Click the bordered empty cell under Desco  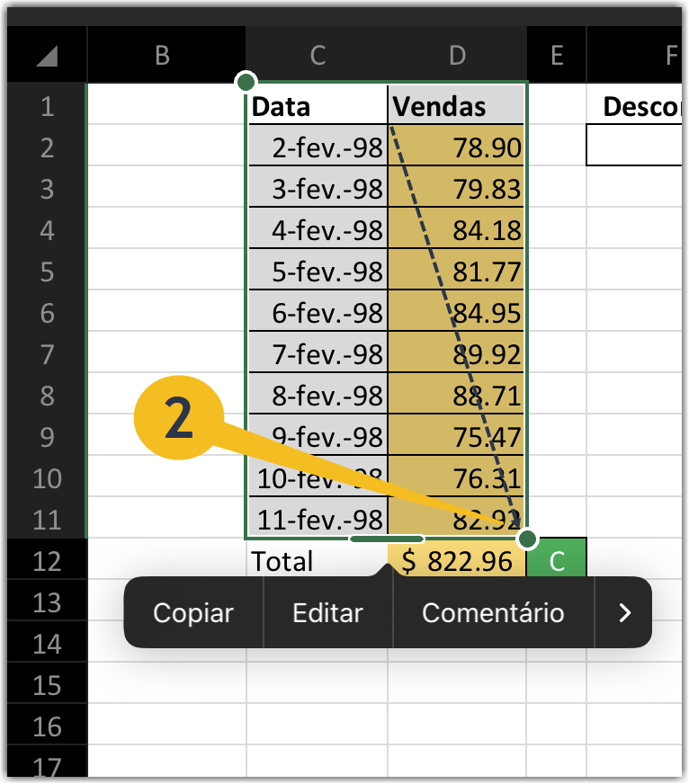click(634, 145)
